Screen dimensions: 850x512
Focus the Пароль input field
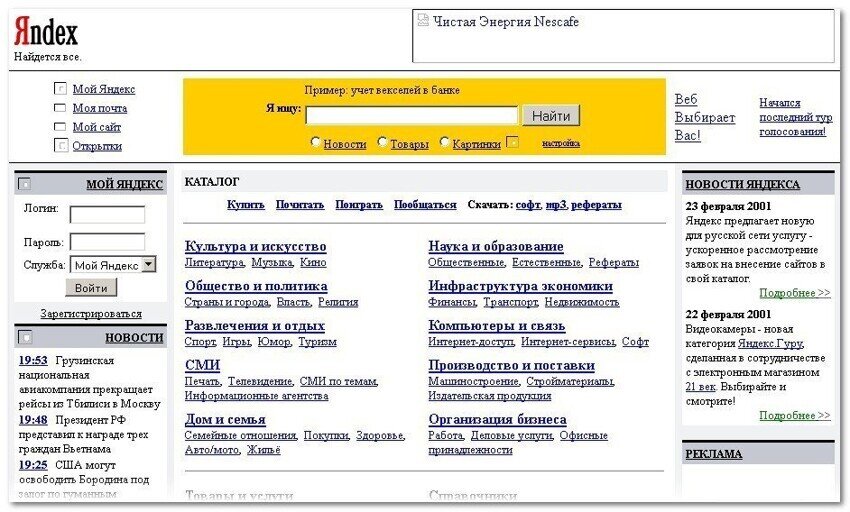click(107, 242)
